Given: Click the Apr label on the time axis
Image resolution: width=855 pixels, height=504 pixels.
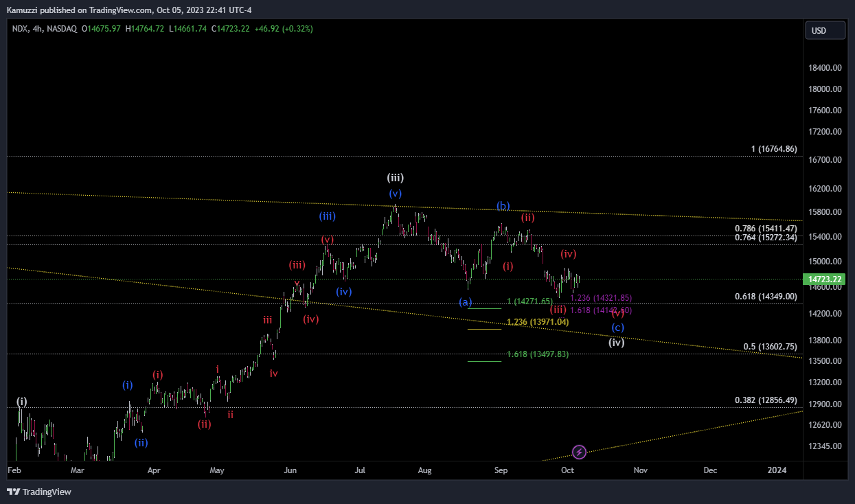Looking at the screenshot, I should click(154, 470).
